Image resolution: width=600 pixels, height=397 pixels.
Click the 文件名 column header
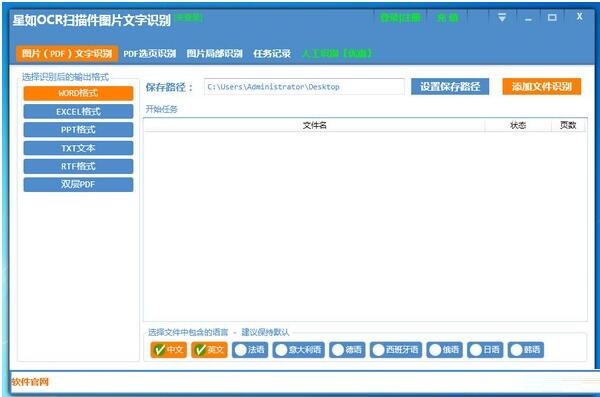(x=314, y=125)
